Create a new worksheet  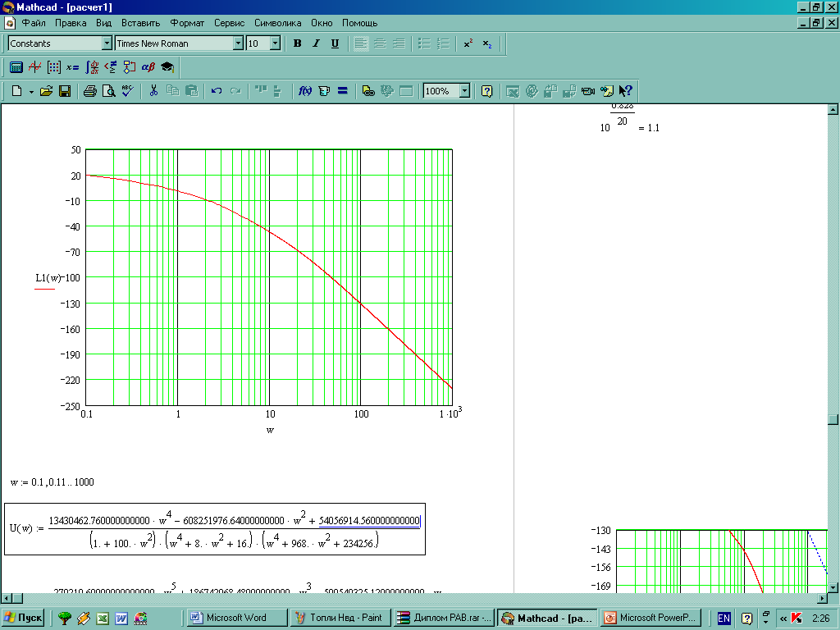17,91
